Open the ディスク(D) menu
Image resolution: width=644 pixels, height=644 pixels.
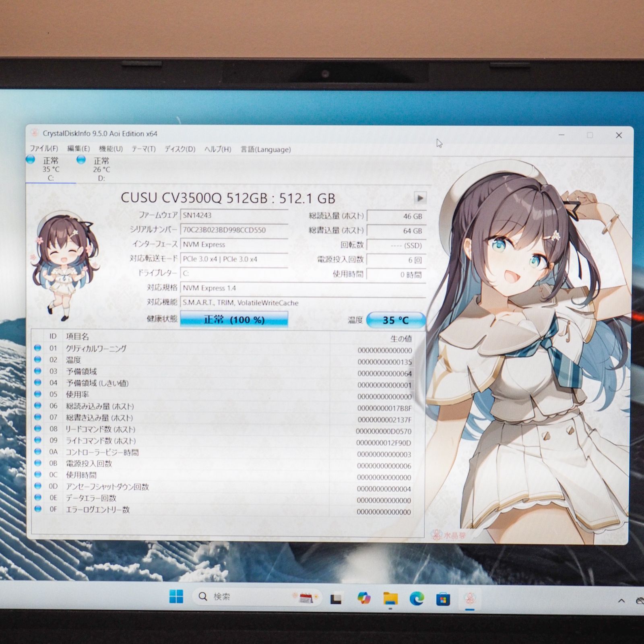pos(180,149)
